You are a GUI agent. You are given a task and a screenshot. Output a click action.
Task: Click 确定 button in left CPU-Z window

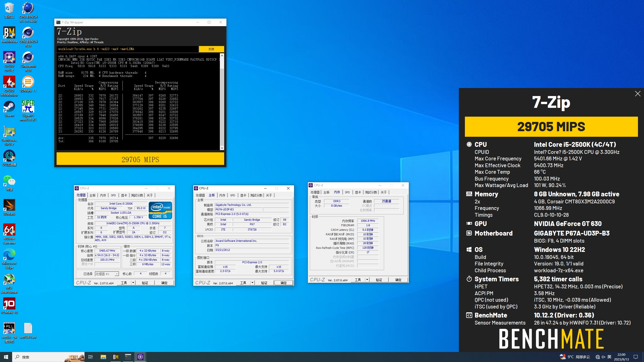pos(165,283)
